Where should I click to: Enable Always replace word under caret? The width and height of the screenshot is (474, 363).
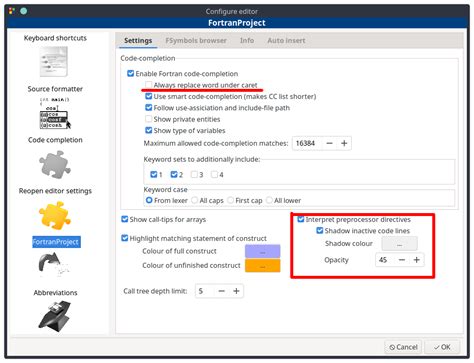click(149, 85)
